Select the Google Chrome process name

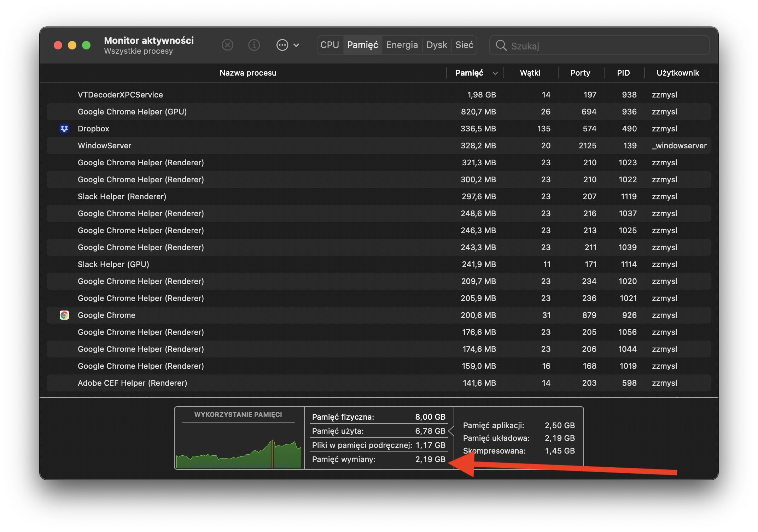106,315
